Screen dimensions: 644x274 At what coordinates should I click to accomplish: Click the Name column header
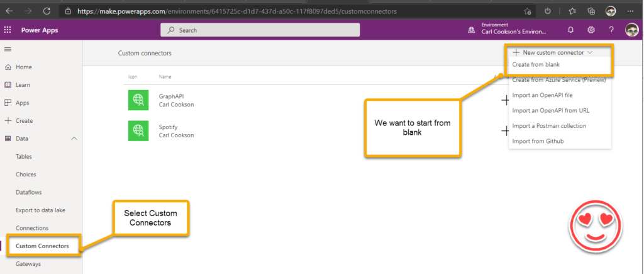point(165,77)
